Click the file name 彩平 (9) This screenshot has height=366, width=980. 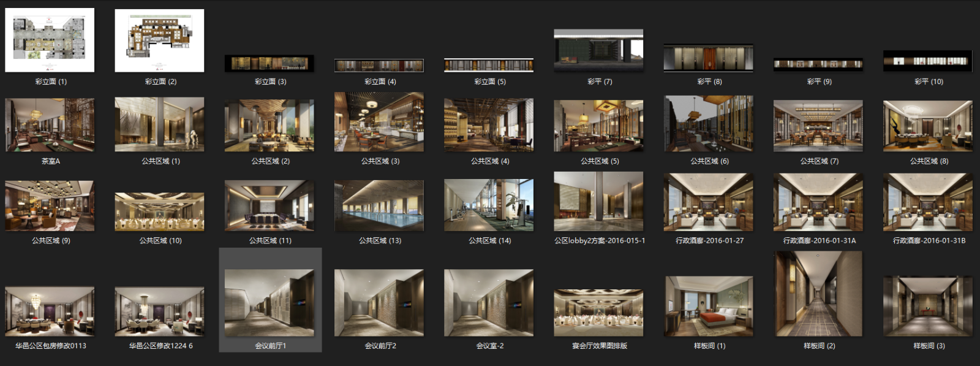pyautogui.click(x=819, y=82)
